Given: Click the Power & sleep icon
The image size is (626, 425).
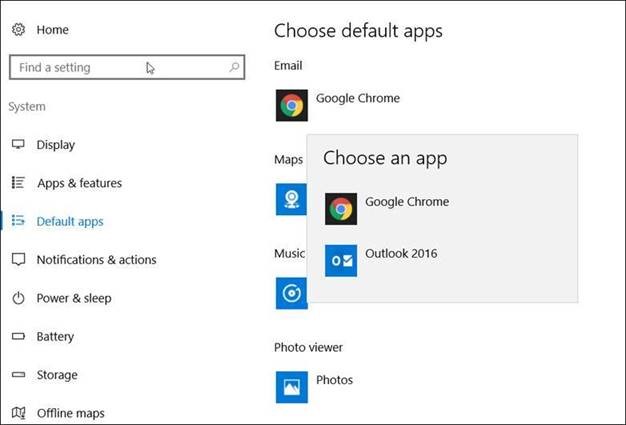Looking at the screenshot, I should pos(18,298).
